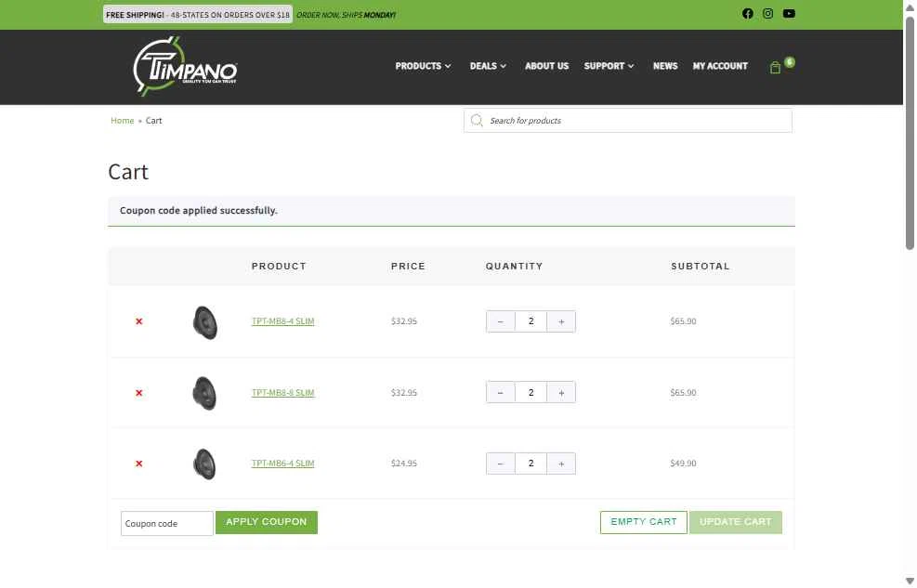Viewport: 917px width, 588px height.
Task: Click the Update Cart button
Action: pos(736,522)
